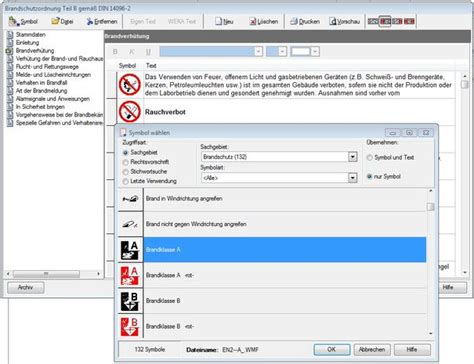Select the Letzte Verwendung radio button
Viewport: 474px width, 364px height.
point(125,182)
